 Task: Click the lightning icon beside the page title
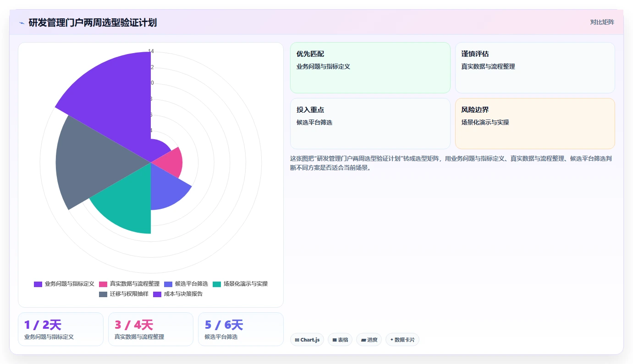coord(22,22)
